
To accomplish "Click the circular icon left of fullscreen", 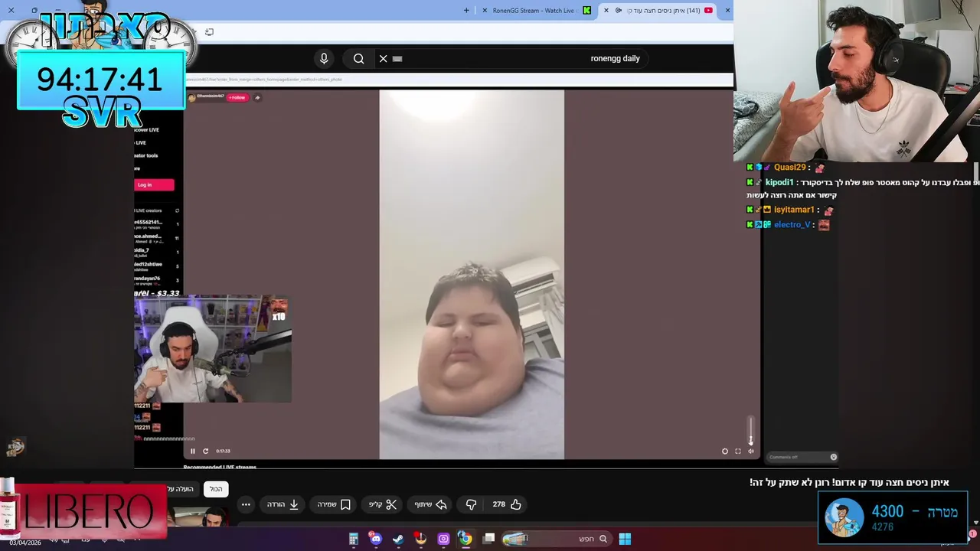I will coord(725,451).
